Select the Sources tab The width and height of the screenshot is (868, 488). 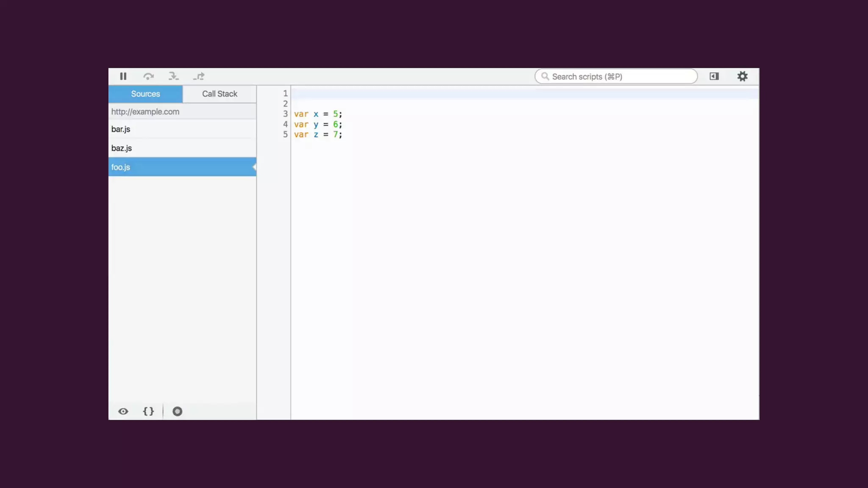pyautogui.click(x=145, y=94)
